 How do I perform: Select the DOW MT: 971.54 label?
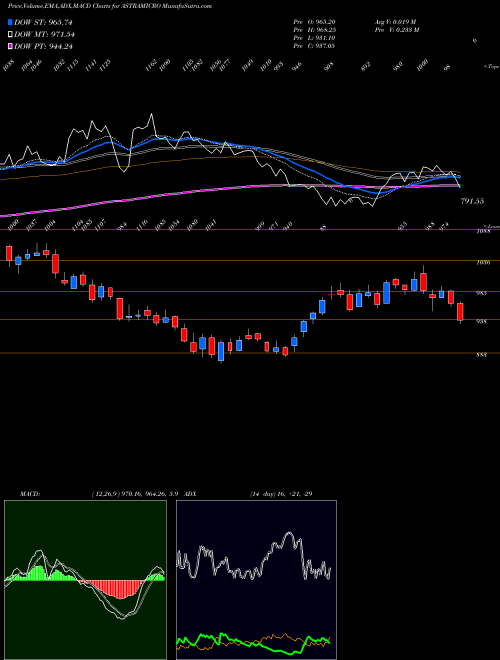(x=44, y=35)
